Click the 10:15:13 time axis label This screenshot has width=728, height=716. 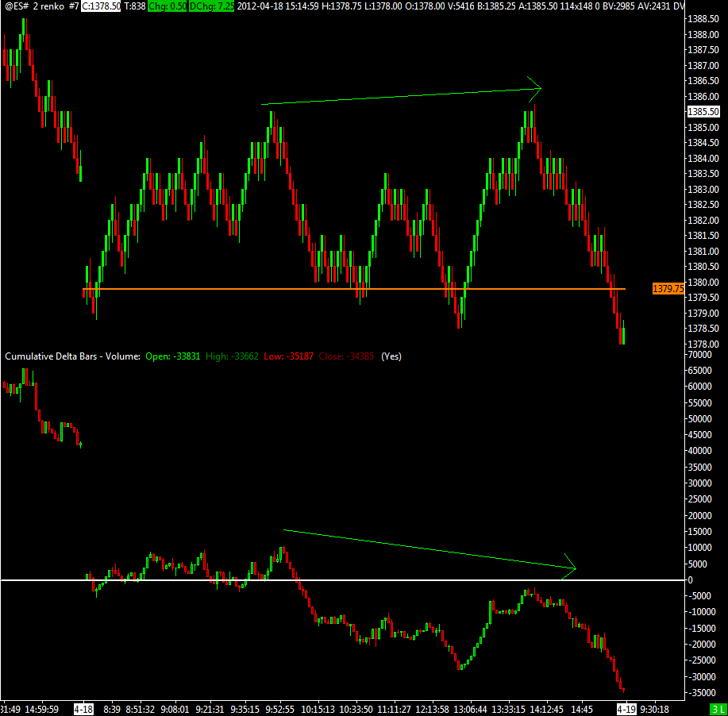click(318, 710)
